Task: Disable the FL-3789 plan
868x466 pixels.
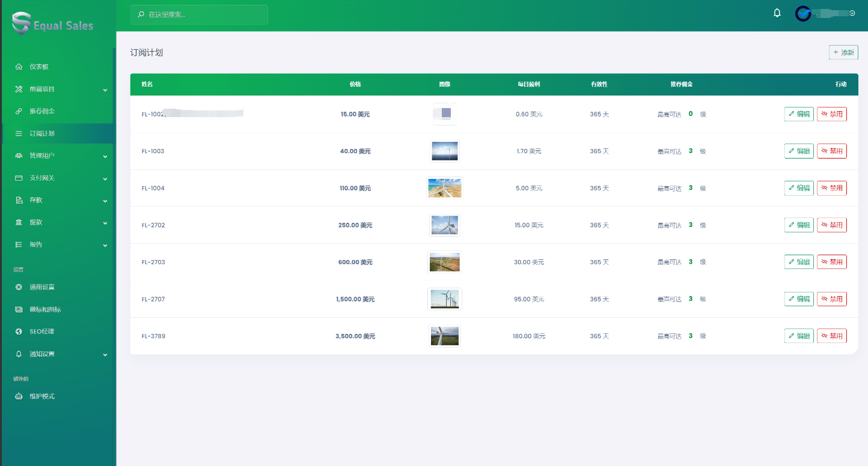Action: point(832,336)
